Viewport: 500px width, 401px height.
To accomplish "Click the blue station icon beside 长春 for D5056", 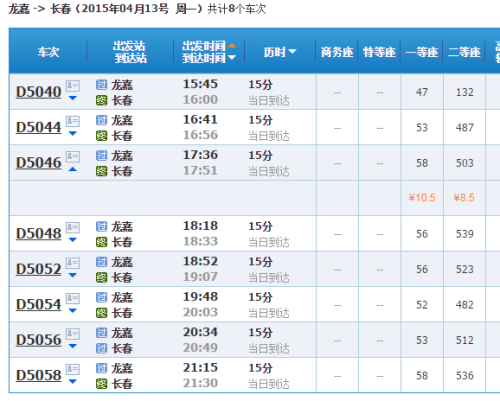I will point(102,348).
